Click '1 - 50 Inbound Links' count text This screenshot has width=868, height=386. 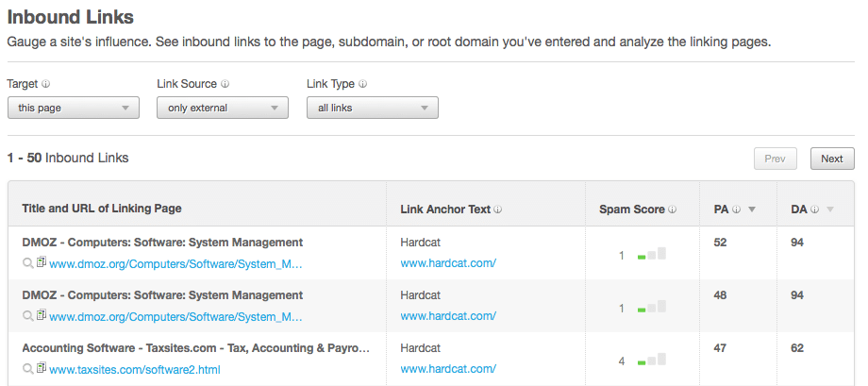[68, 158]
